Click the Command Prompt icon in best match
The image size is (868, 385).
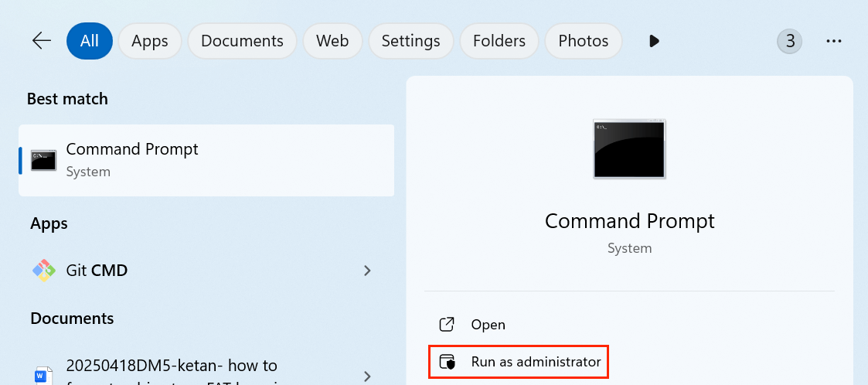click(x=43, y=160)
